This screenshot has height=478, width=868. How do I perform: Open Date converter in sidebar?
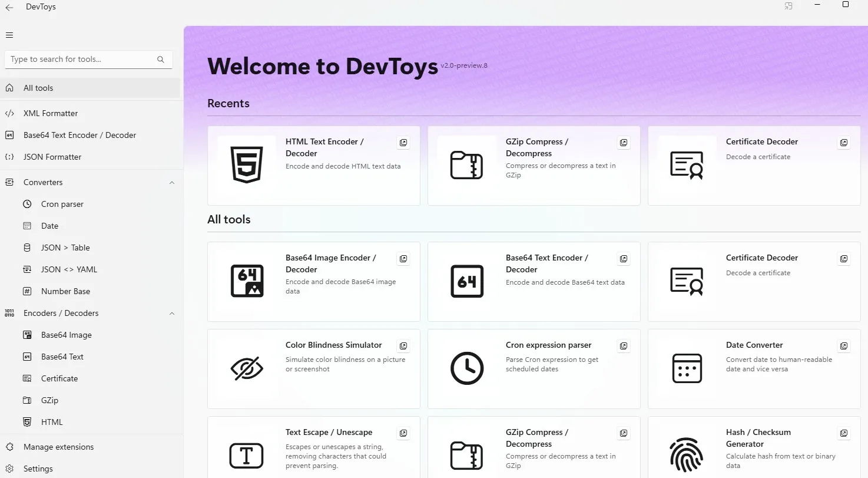90,226
